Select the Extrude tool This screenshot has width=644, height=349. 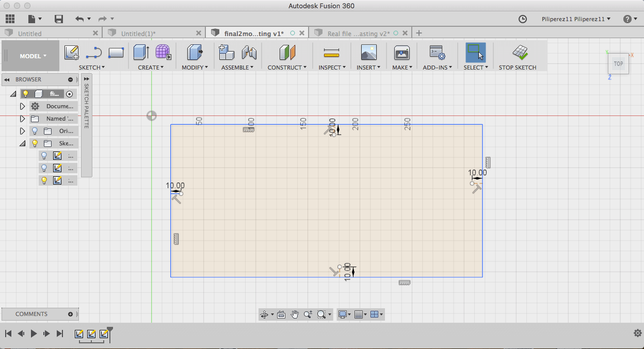(x=141, y=53)
